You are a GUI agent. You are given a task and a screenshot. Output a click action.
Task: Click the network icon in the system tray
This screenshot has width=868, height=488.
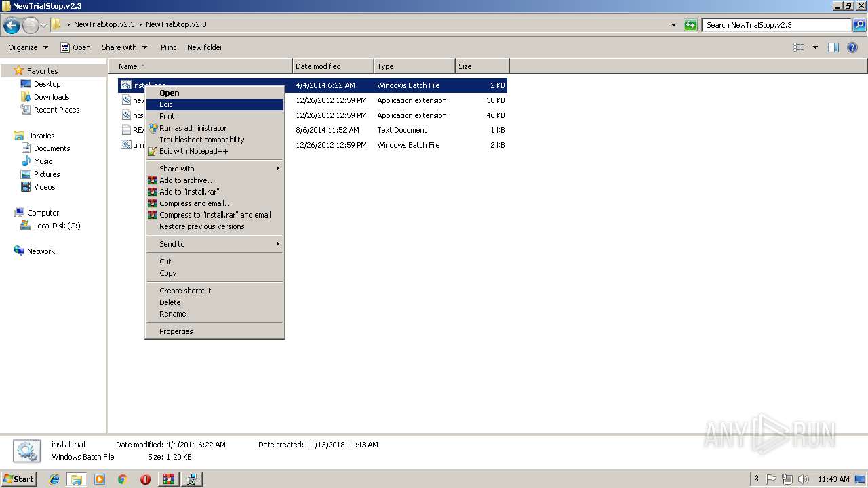pos(787,479)
